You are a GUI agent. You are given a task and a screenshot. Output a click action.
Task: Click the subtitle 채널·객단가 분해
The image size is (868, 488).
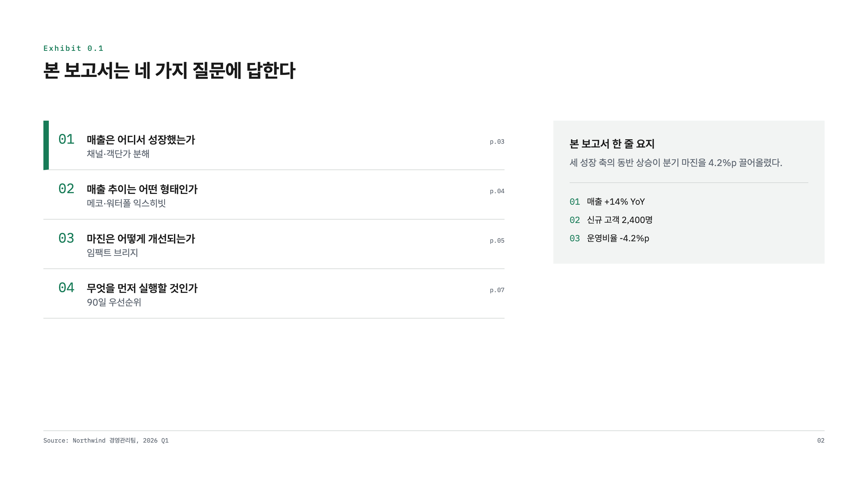(118, 154)
